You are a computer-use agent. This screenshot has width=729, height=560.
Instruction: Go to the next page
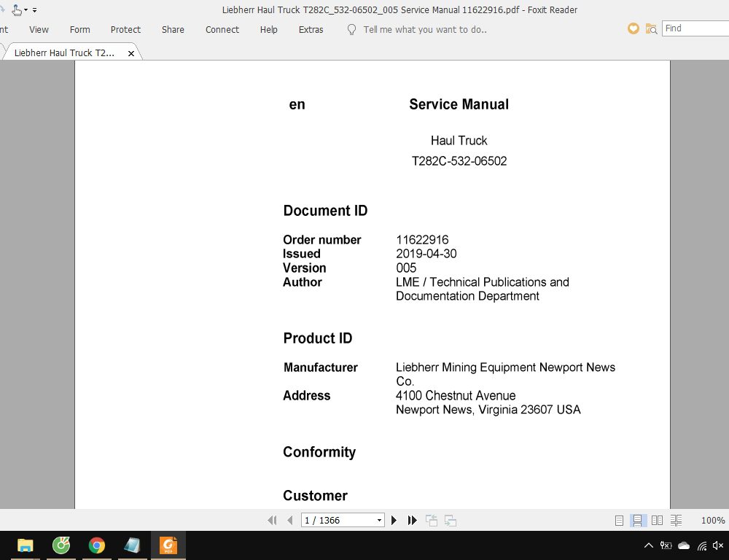(394, 520)
